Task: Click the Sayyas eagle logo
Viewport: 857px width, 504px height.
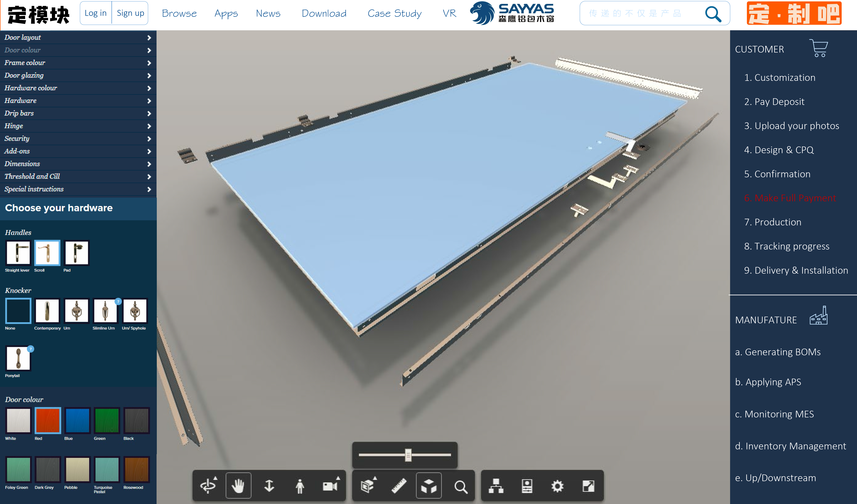Action: coord(512,13)
